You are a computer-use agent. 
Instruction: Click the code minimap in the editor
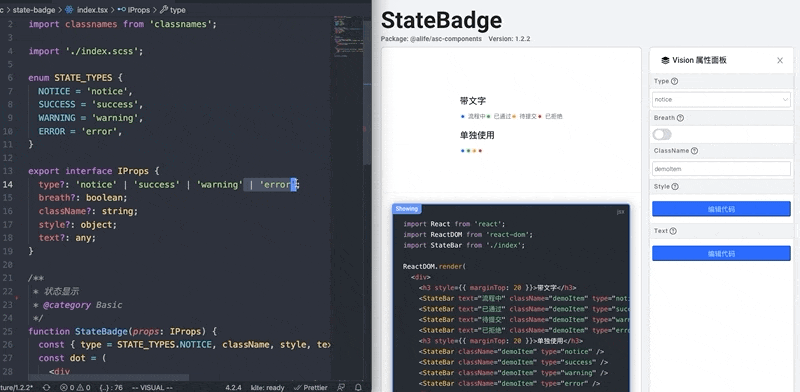coord(347,36)
